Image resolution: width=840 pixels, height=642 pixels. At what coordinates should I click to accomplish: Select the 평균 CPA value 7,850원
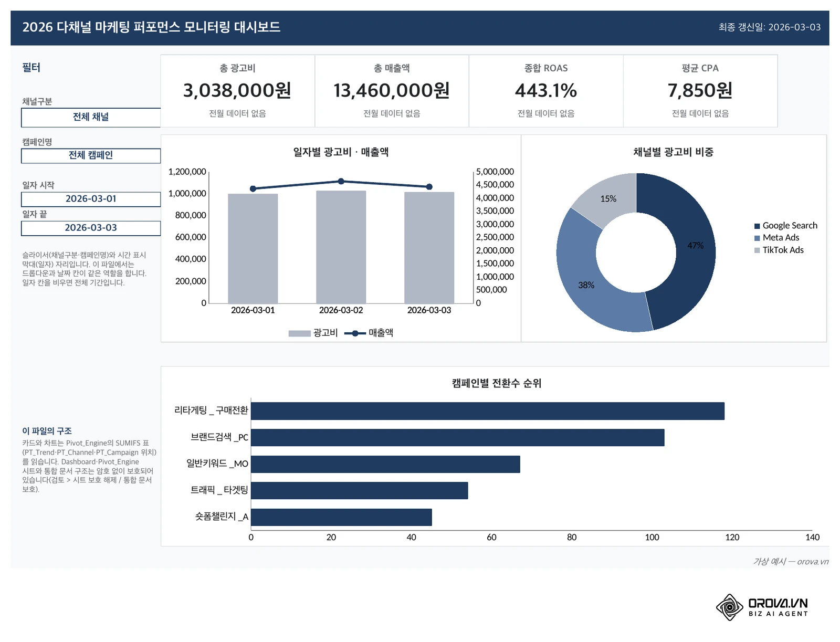(700, 90)
